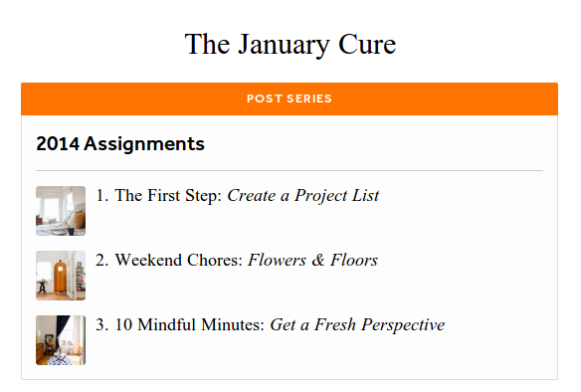Click the number 3 list marker

tap(102, 324)
